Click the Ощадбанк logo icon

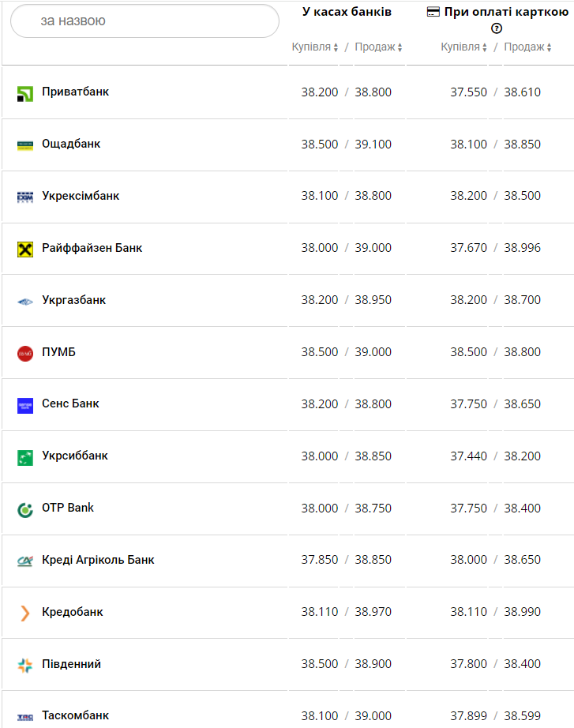25,145
